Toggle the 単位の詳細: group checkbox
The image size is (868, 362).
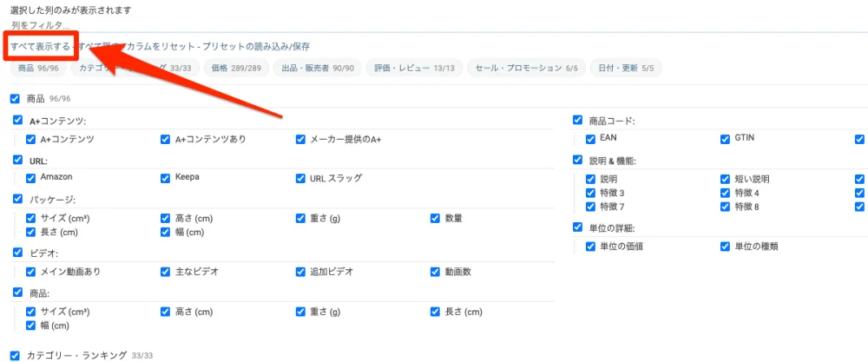578,227
